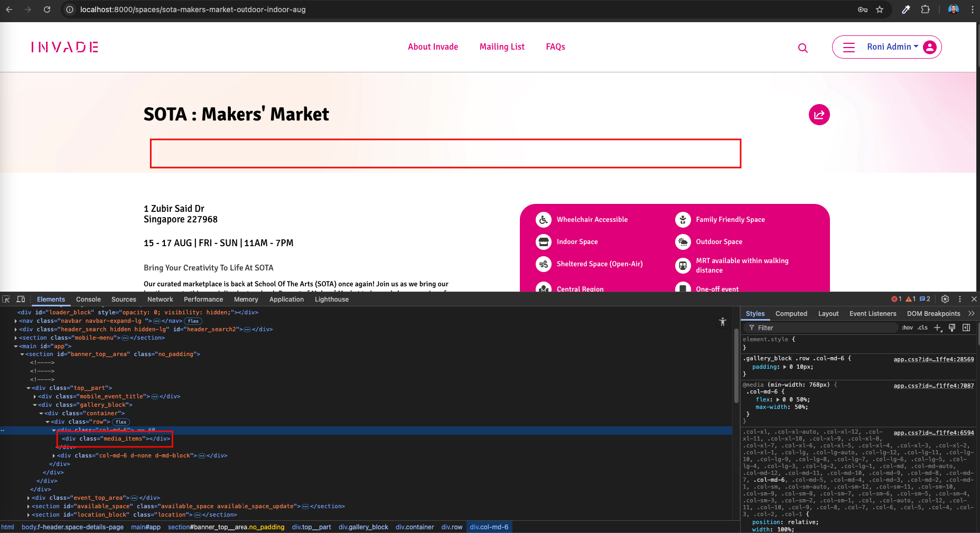Image resolution: width=980 pixels, height=533 pixels.
Task: Reload the page using the refresh icon
Action: point(47,10)
